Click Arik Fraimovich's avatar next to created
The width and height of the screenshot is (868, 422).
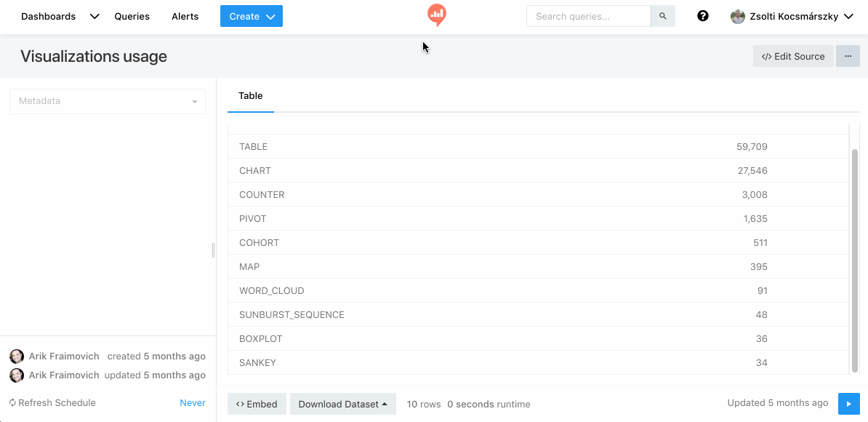(x=17, y=357)
